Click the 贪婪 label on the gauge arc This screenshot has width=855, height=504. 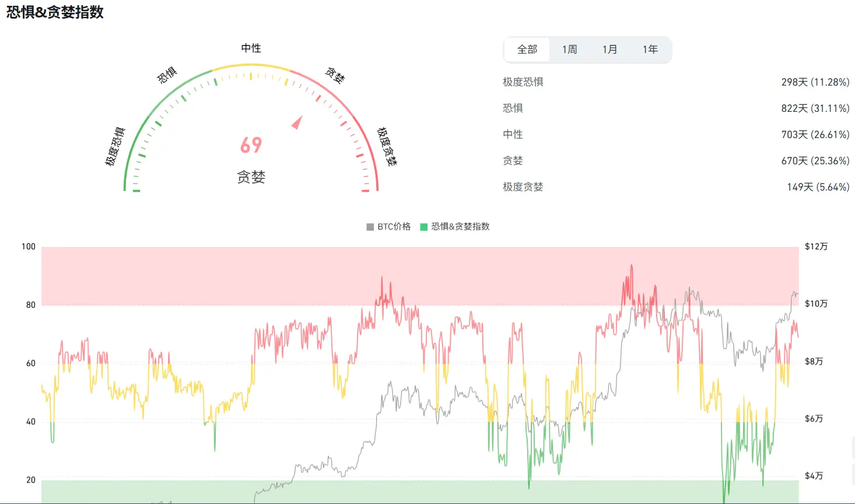(335, 75)
